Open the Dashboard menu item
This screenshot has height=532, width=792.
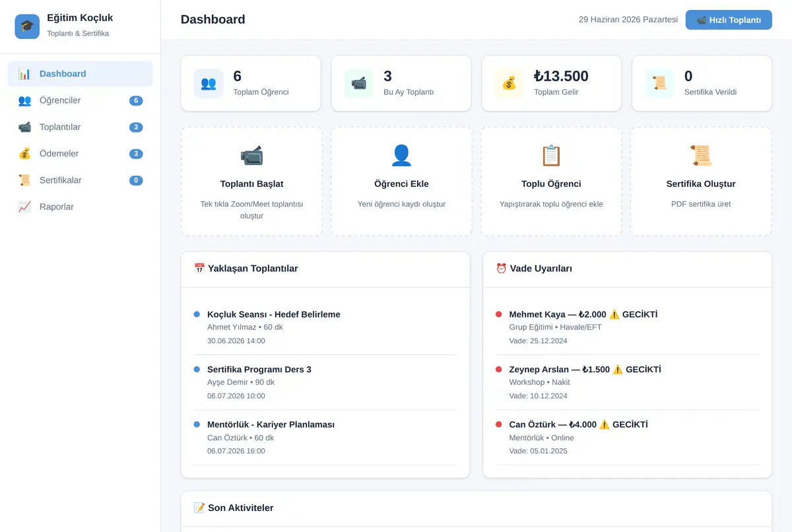click(x=80, y=74)
